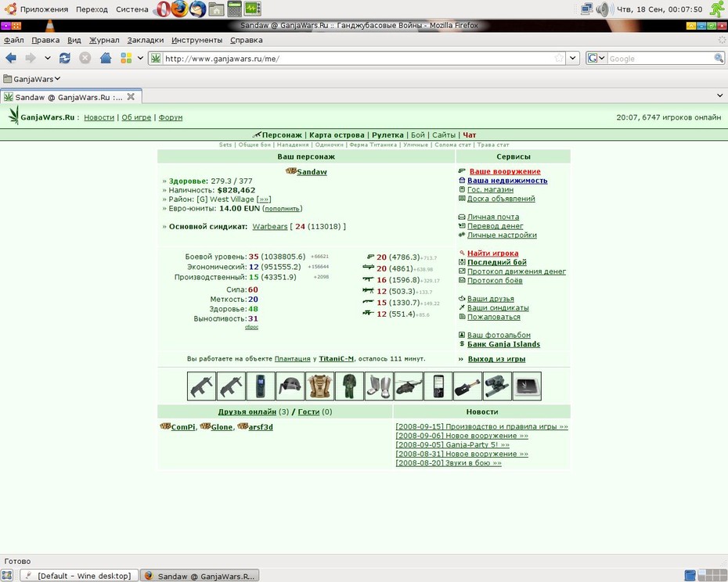This screenshot has width=728, height=582.
Task: Click the Firefox Back arrow button
Action: [11, 58]
